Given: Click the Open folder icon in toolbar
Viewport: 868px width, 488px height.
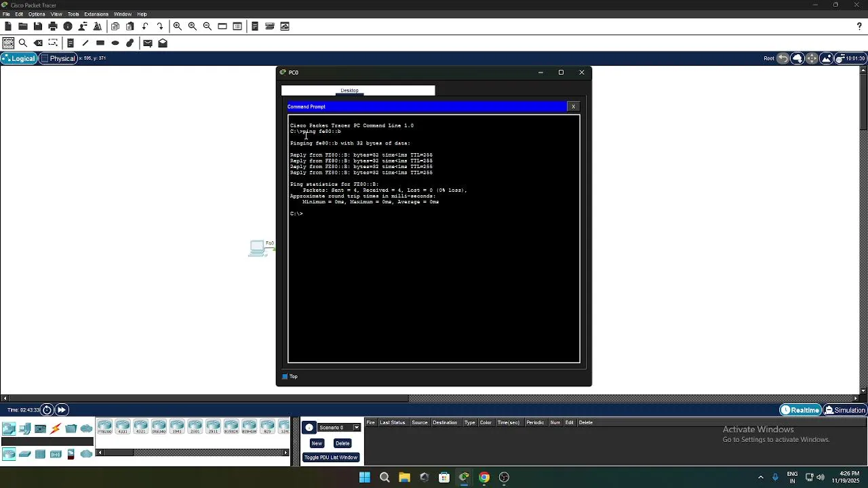Looking at the screenshot, I should click(23, 26).
